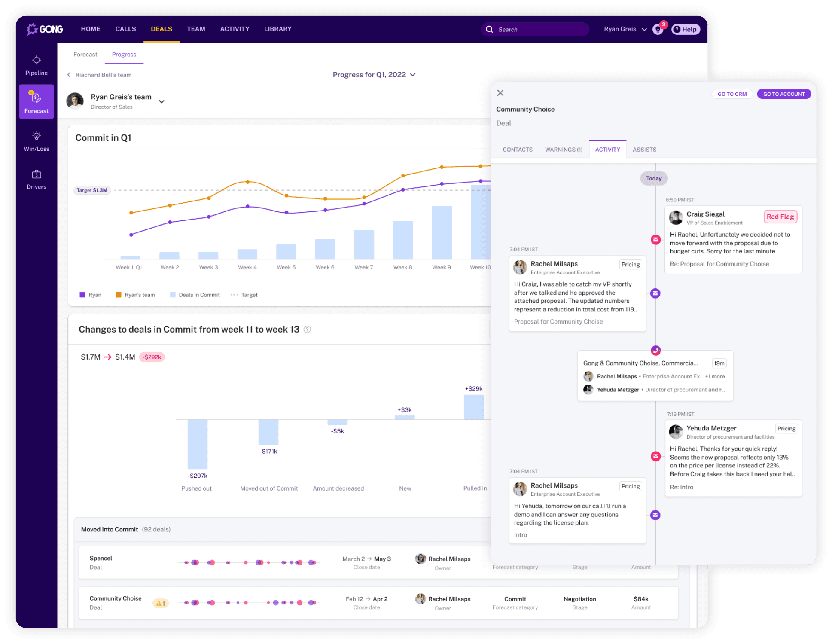Click email icon beside Rachel Milsaps proposal message

(x=655, y=293)
